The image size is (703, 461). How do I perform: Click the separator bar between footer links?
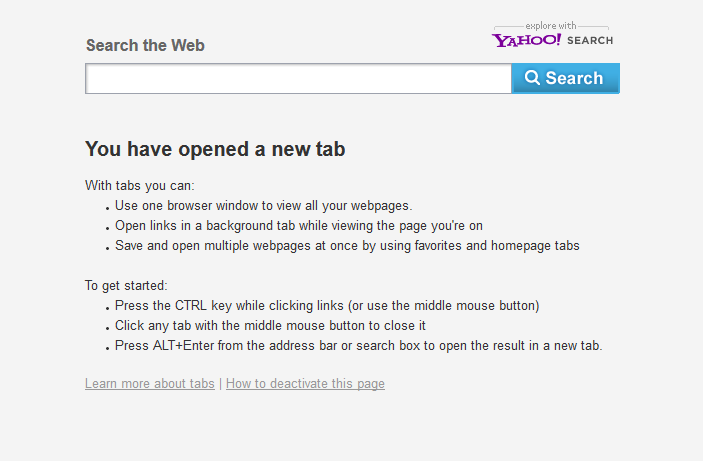[x=220, y=384]
